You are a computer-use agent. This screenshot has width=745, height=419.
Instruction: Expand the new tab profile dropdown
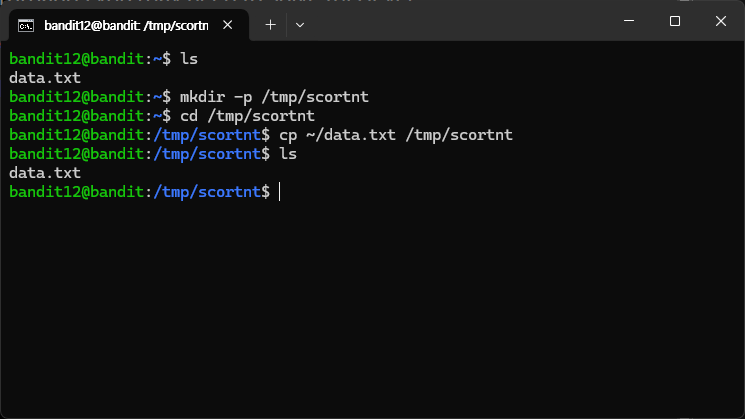(x=300, y=25)
